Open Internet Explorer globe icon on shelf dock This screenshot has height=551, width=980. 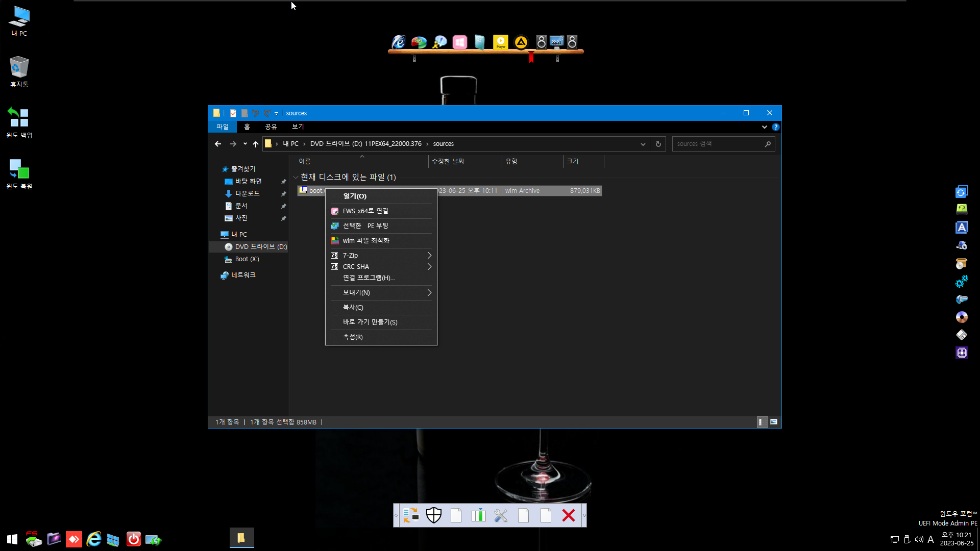(x=399, y=42)
